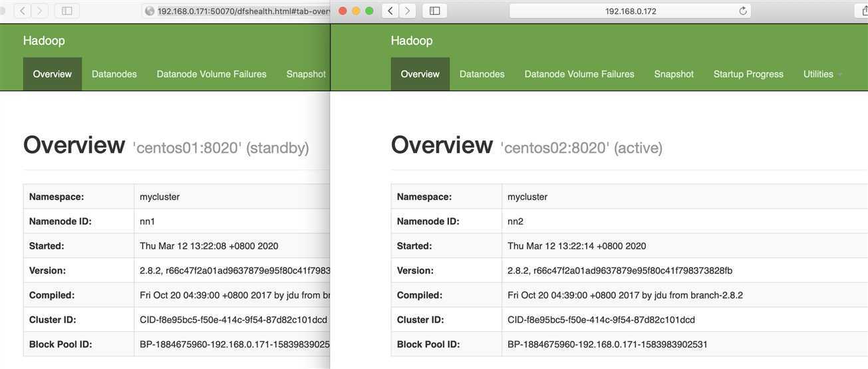Go forward in the left Safari window
This screenshot has width=868, height=369.
click(x=40, y=11)
